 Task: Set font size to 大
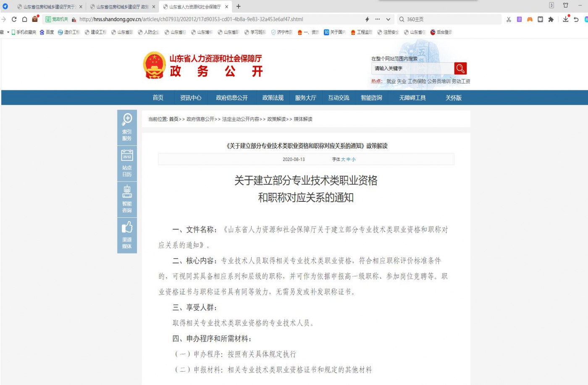(343, 159)
